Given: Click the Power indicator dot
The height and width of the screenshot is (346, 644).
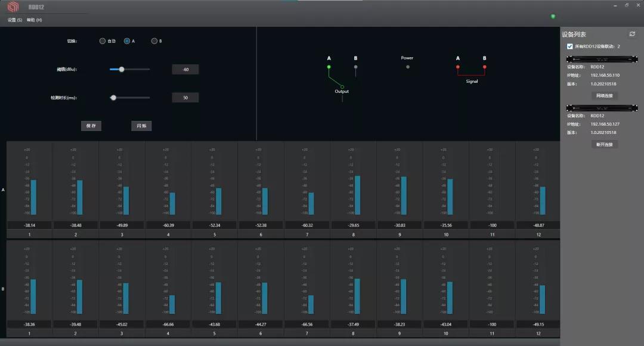Looking at the screenshot, I should point(407,67).
